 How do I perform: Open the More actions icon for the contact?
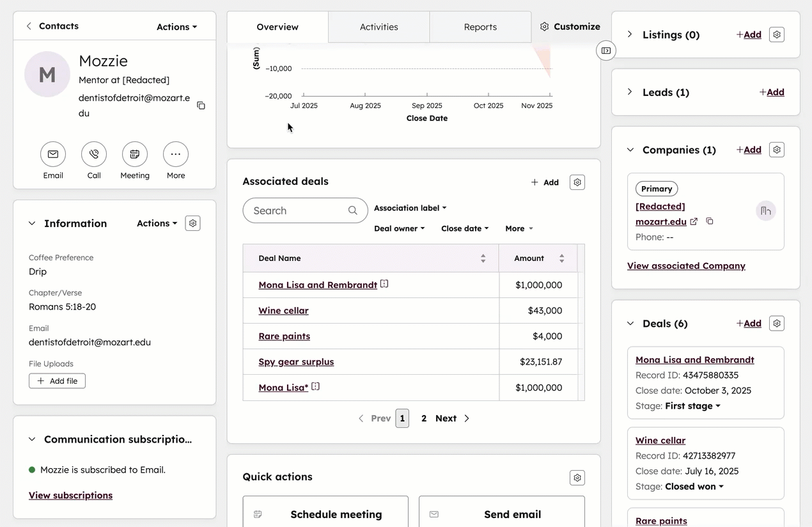click(x=176, y=154)
